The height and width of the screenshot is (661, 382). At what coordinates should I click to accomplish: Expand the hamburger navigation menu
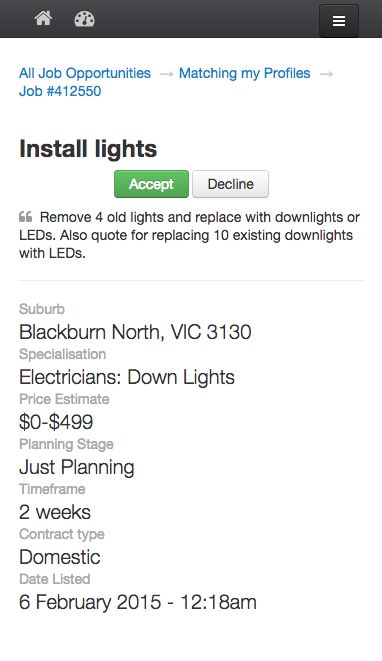[339, 21]
